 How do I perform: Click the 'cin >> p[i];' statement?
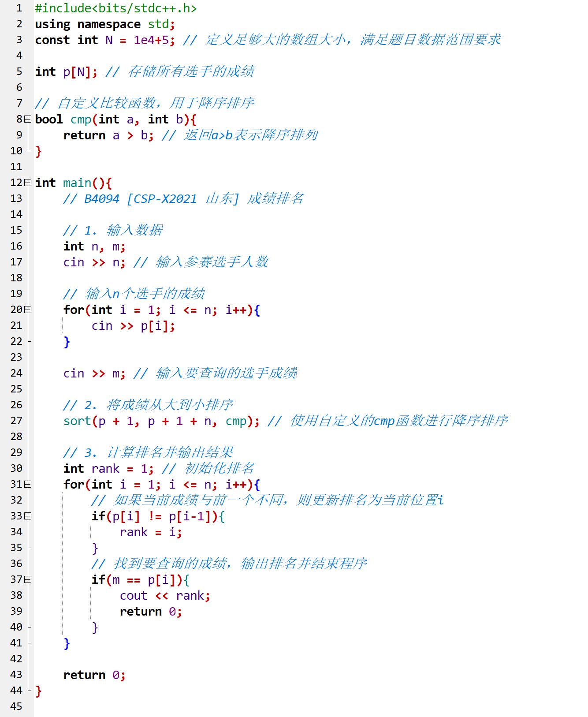pyautogui.click(x=134, y=326)
